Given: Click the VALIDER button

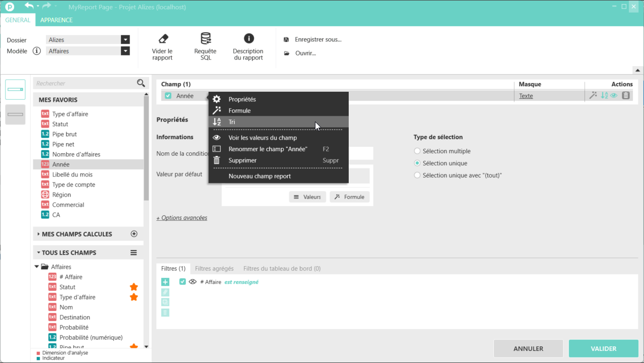Looking at the screenshot, I should pos(603,348).
